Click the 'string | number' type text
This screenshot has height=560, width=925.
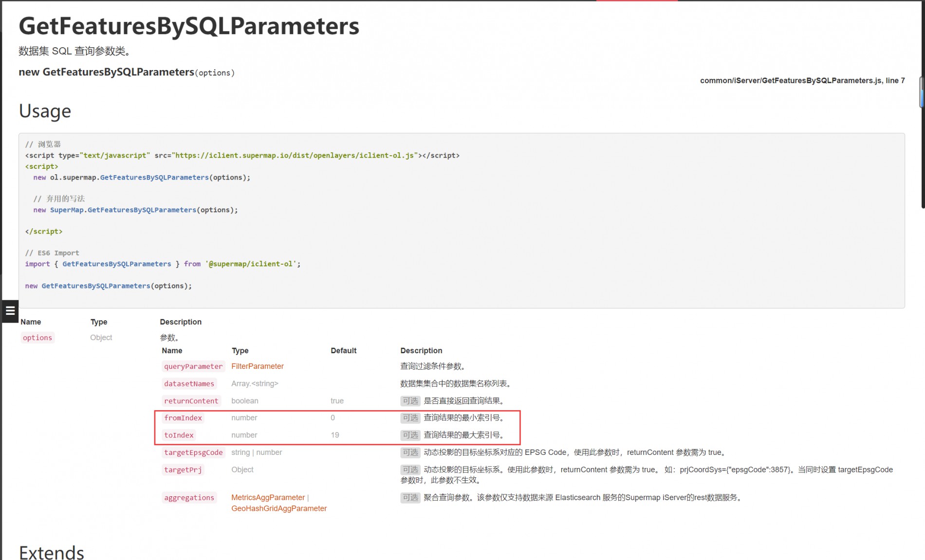tap(257, 452)
